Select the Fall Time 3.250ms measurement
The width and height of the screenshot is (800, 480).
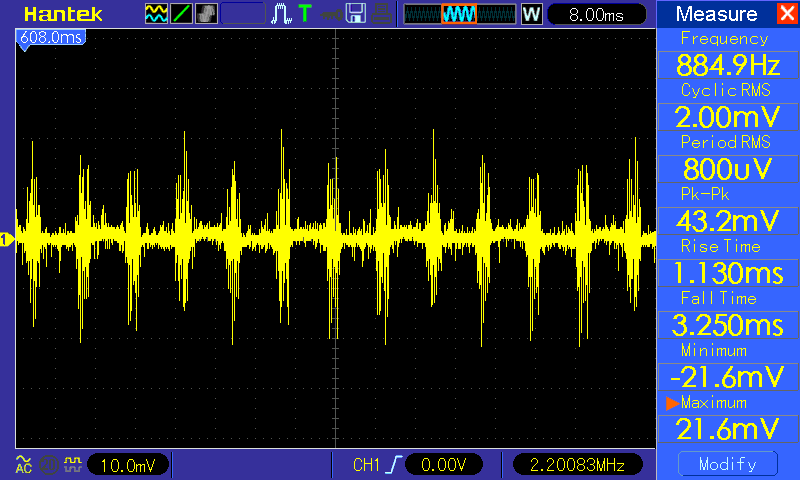click(x=728, y=314)
